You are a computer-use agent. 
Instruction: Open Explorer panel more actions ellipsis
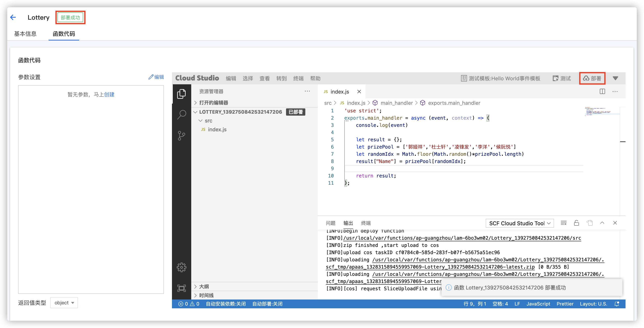[x=307, y=91]
